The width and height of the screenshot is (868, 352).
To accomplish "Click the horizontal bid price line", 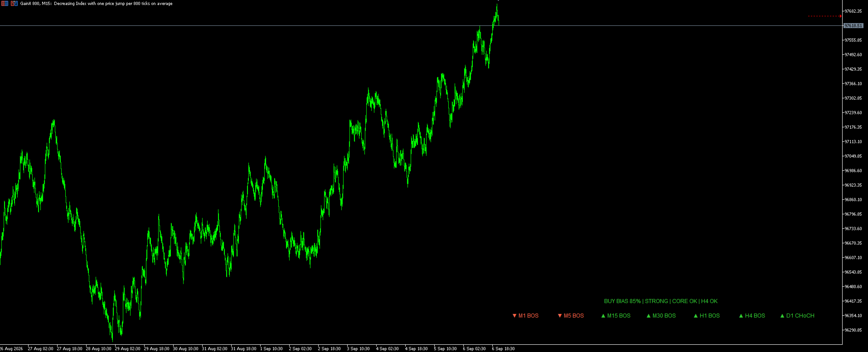I will tap(421, 26).
